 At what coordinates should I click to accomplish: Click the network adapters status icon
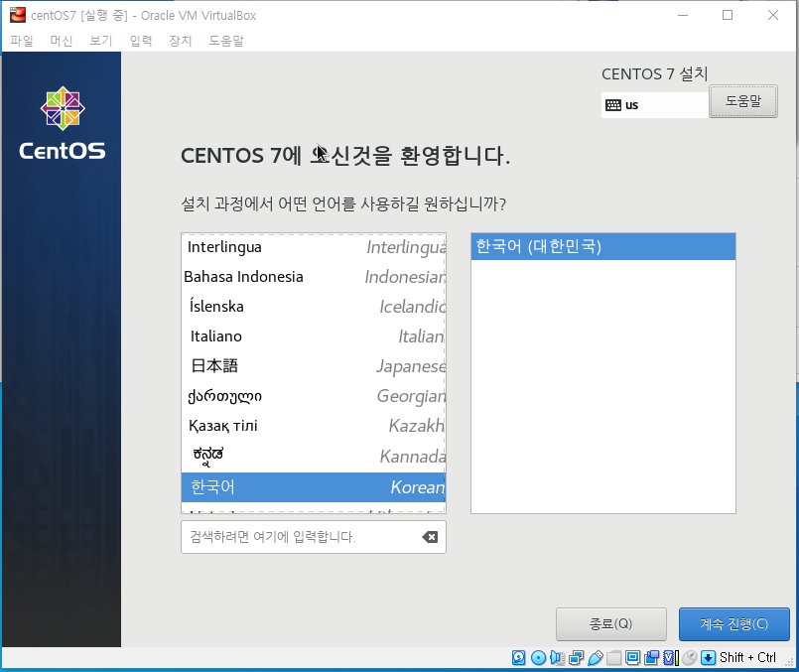(x=576, y=658)
